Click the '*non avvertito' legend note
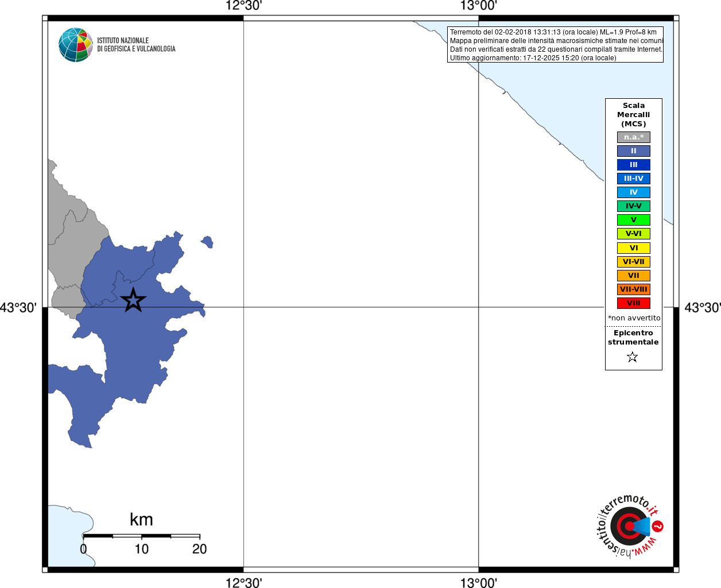The height and width of the screenshot is (588, 721). coord(634,318)
